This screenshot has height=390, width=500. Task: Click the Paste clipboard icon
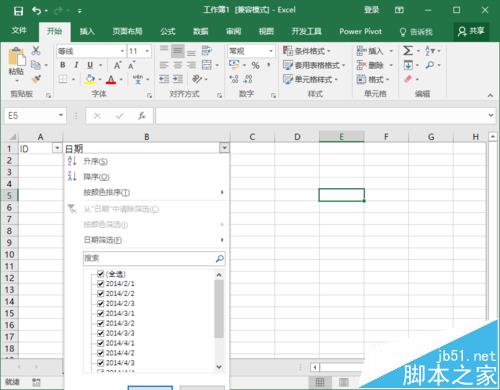point(17,57)
